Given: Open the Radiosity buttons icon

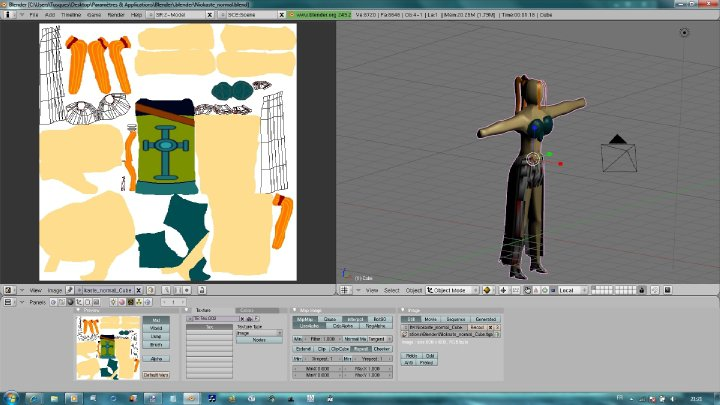Looking at the screenshot, I should (139, 302).
